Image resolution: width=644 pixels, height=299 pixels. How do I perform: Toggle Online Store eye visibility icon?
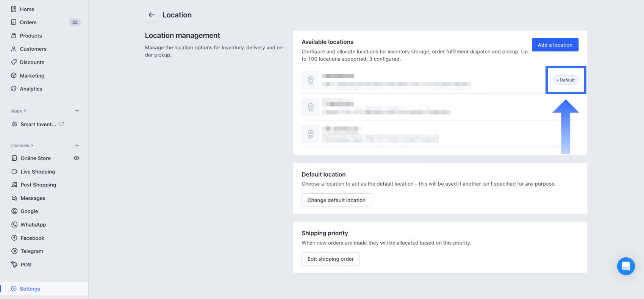(76, 158)
